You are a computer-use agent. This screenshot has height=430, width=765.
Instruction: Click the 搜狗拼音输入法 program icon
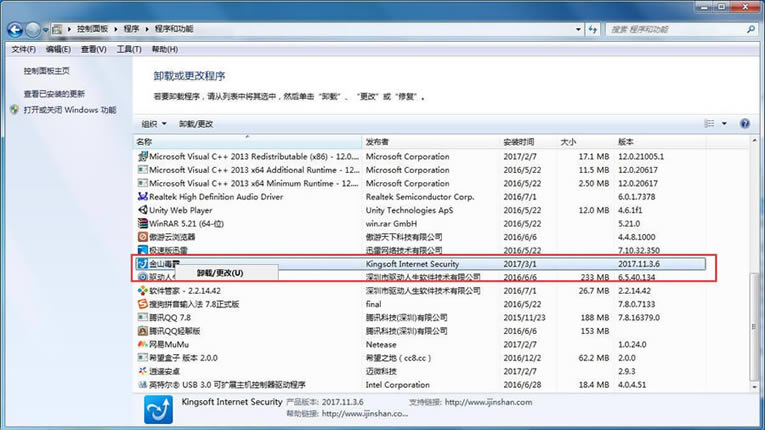(x=142, y=304)
